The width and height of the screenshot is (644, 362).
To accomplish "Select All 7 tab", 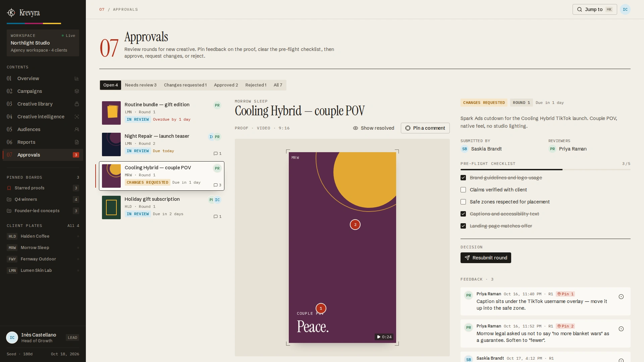I will point(278,85).
